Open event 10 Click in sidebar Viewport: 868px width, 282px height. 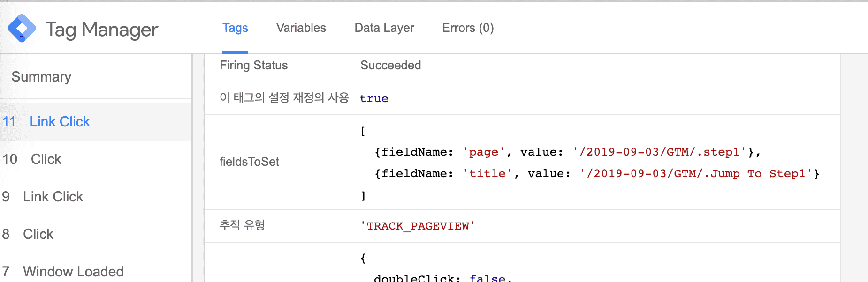(x=46, y=159)
